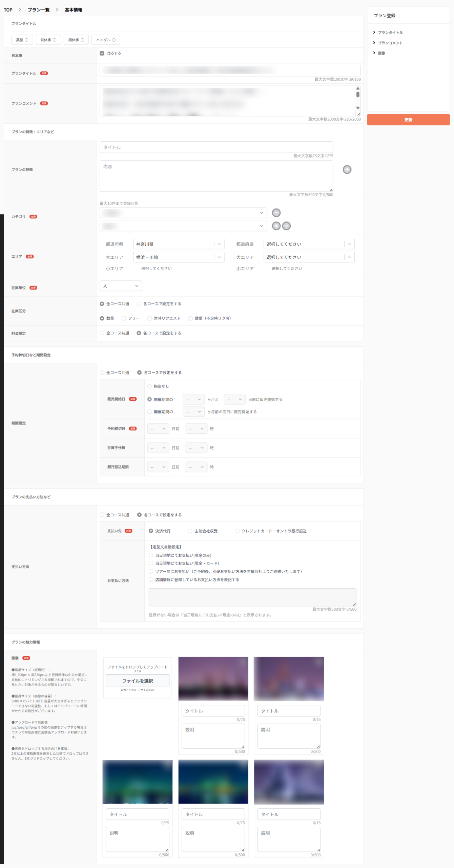Click the ファイルを選択 upload button
This screenshot has height=868, width=454.
[137, 681]
